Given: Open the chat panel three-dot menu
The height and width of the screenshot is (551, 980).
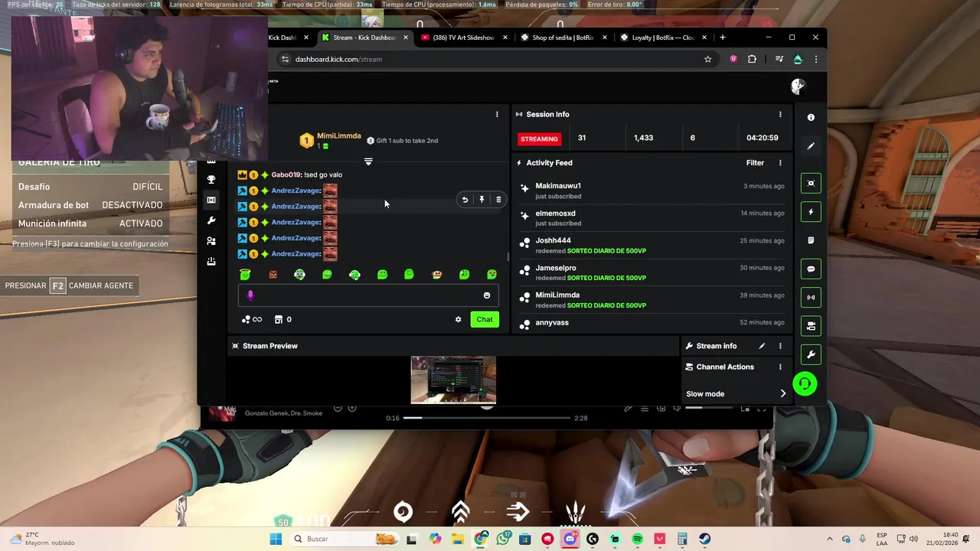Looking at the screenshot, I should coord(497,114).
